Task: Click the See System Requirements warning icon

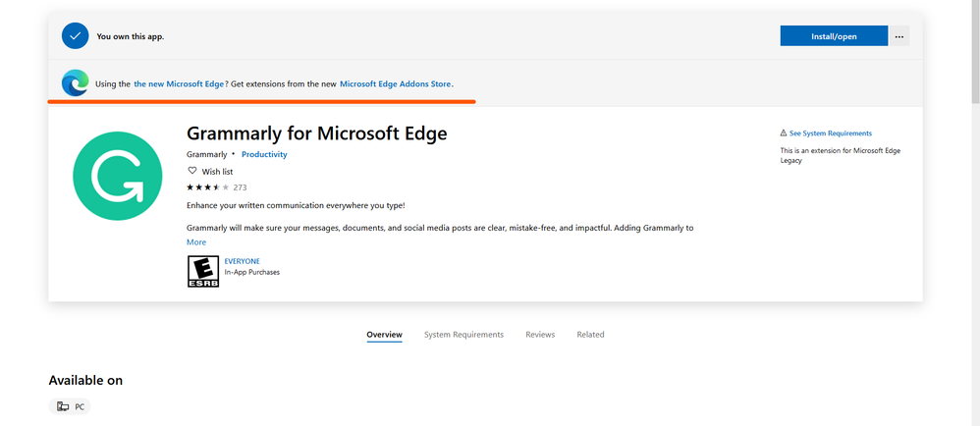Action: [784, 133]
